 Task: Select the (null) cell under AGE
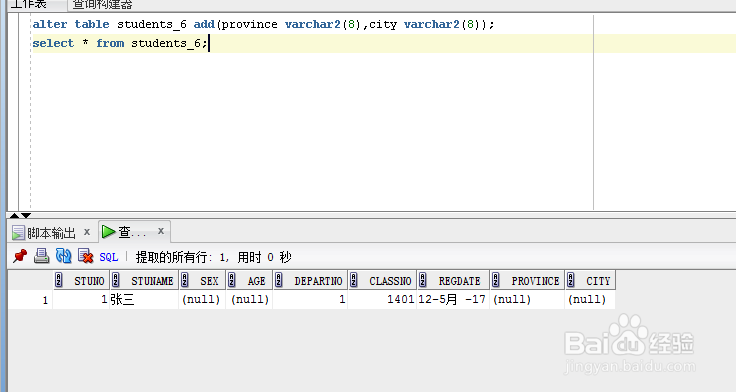(249, 300)
